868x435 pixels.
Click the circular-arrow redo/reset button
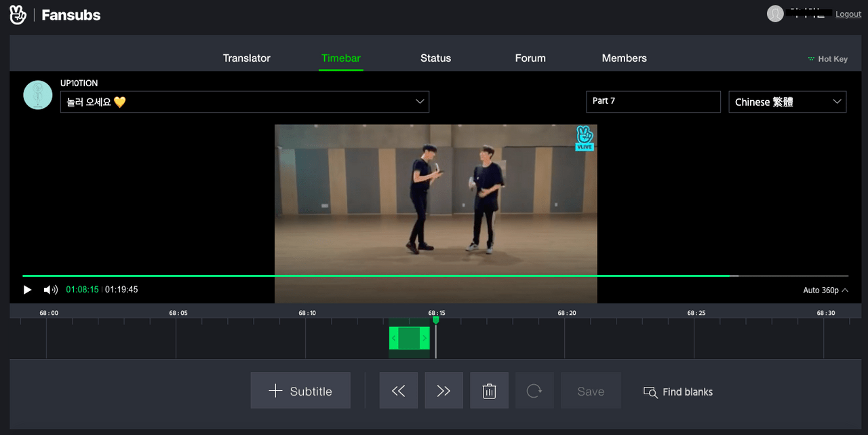coord(534,391)
